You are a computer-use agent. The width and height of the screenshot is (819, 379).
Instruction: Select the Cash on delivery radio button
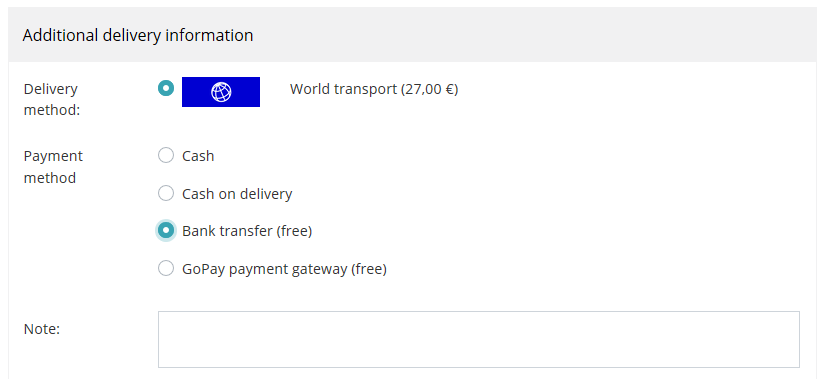pos(166,193)
